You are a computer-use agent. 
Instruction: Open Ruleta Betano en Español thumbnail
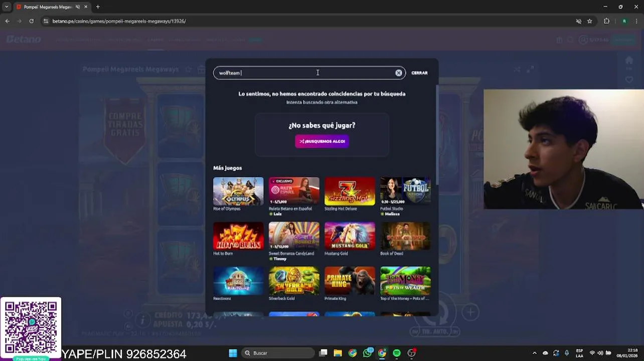pyautogui.click(x=294, y=191)
